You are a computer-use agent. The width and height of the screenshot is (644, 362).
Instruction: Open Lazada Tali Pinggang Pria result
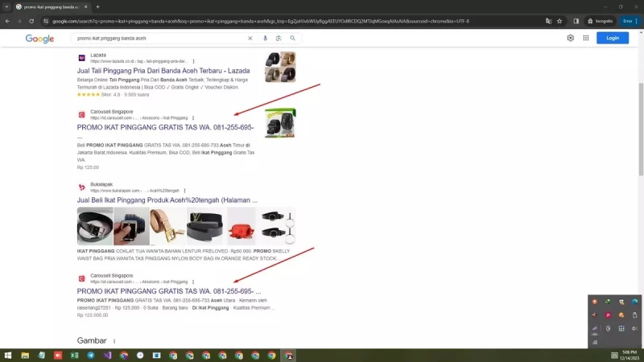(163, 71)
